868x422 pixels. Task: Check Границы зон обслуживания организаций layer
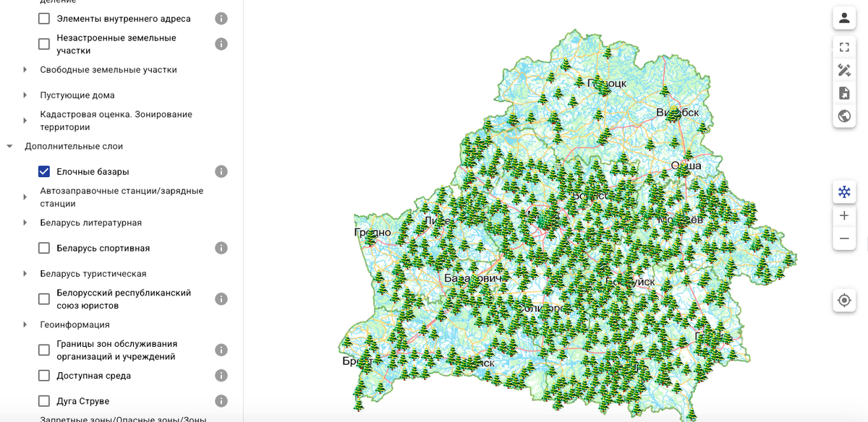click(x=44, y=350)
